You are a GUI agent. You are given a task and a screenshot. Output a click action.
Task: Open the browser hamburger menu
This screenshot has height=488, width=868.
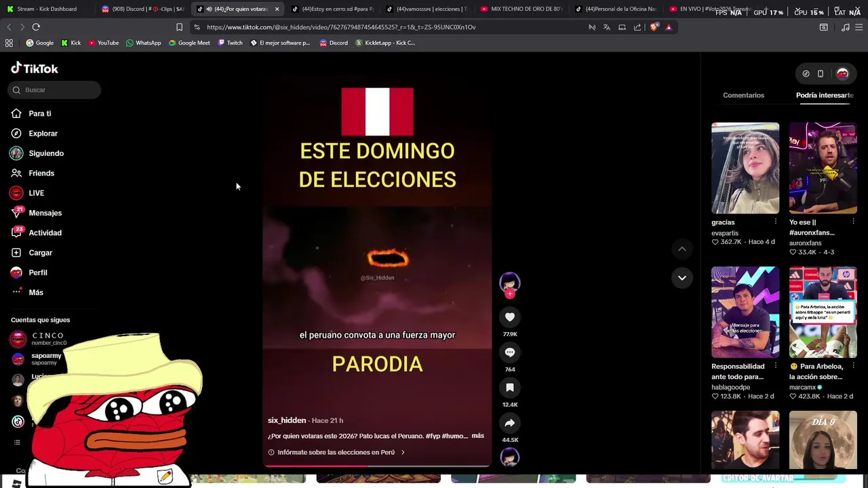pos(859,27)
